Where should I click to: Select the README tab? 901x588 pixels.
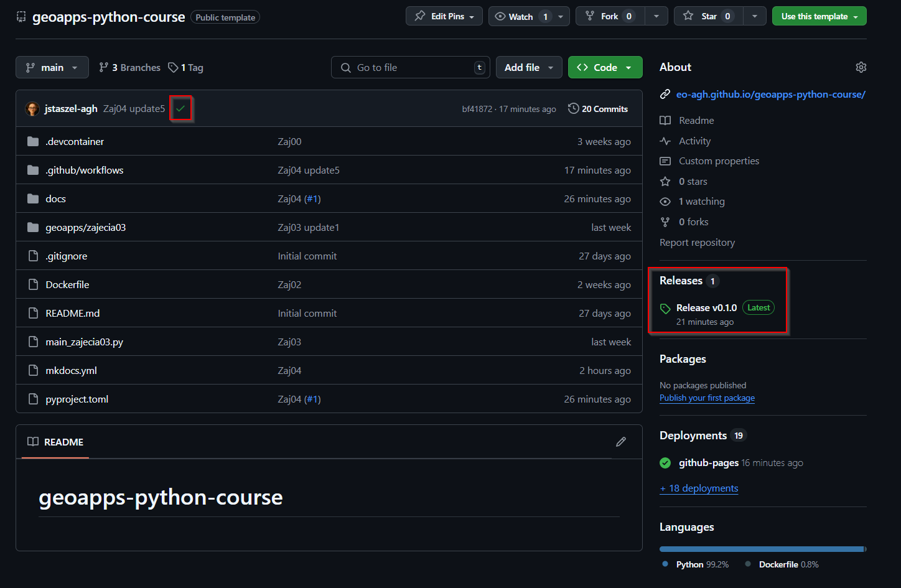pyautogui.click(x=55, y=442)
